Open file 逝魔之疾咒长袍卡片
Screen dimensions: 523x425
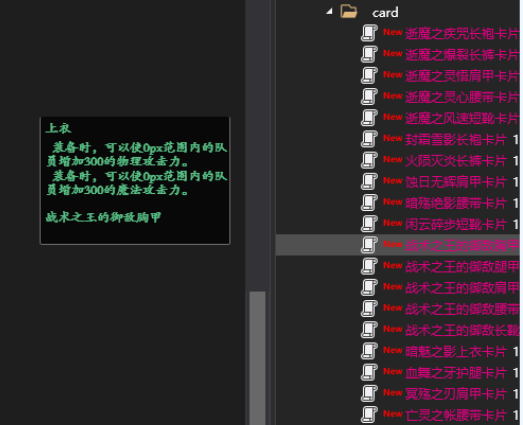462,33
